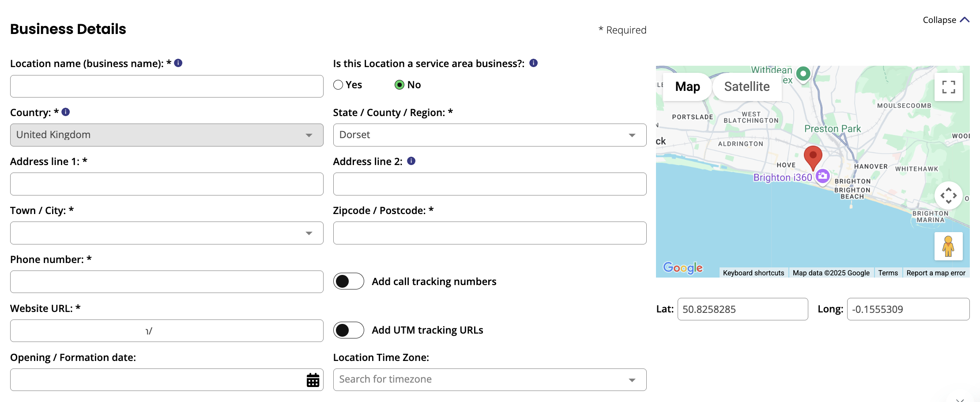Click the Brighton i360 map label
980x402 pixels.
click(783, 177)
